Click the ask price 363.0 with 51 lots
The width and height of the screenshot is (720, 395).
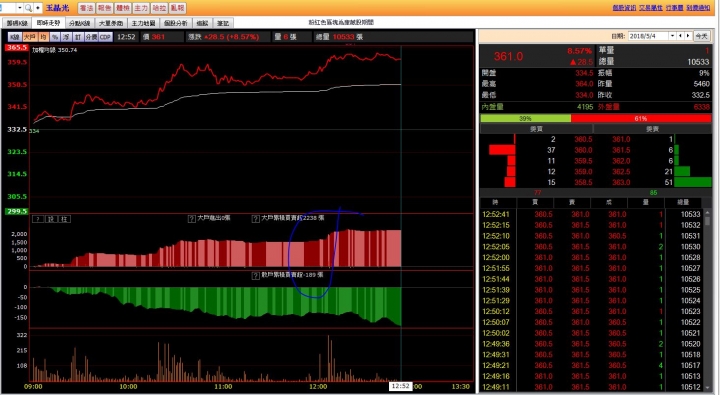[x=621, y=182]
